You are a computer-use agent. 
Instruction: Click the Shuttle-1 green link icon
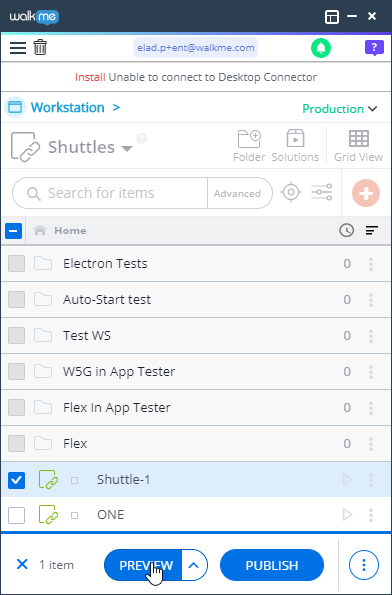point(49,480)
